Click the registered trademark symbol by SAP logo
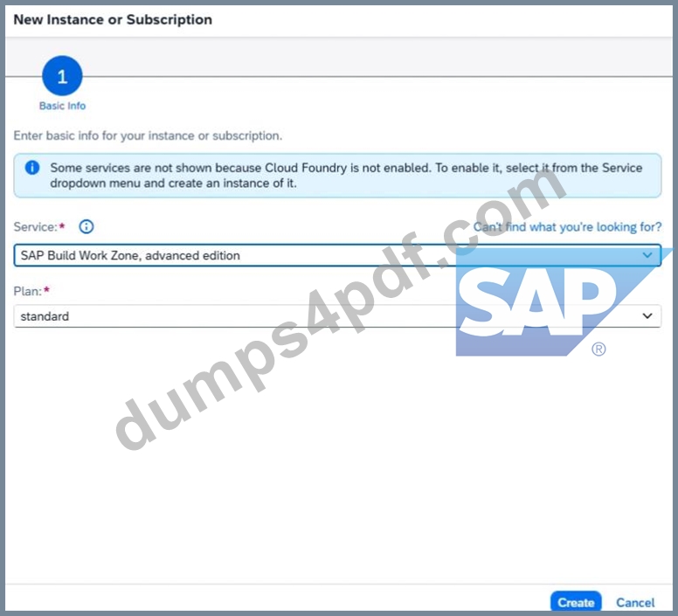The image size is (678, 616). 598,349
